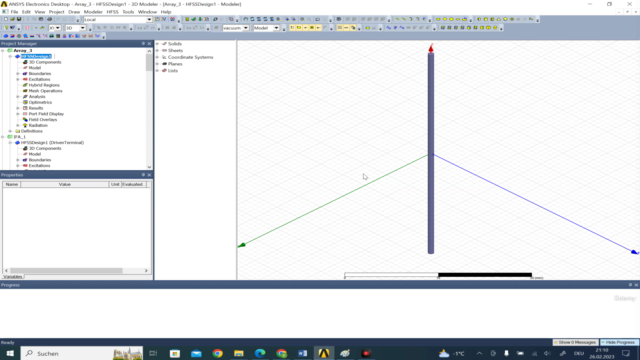Open the File menu
640x360 pixels.
[14, 12]
